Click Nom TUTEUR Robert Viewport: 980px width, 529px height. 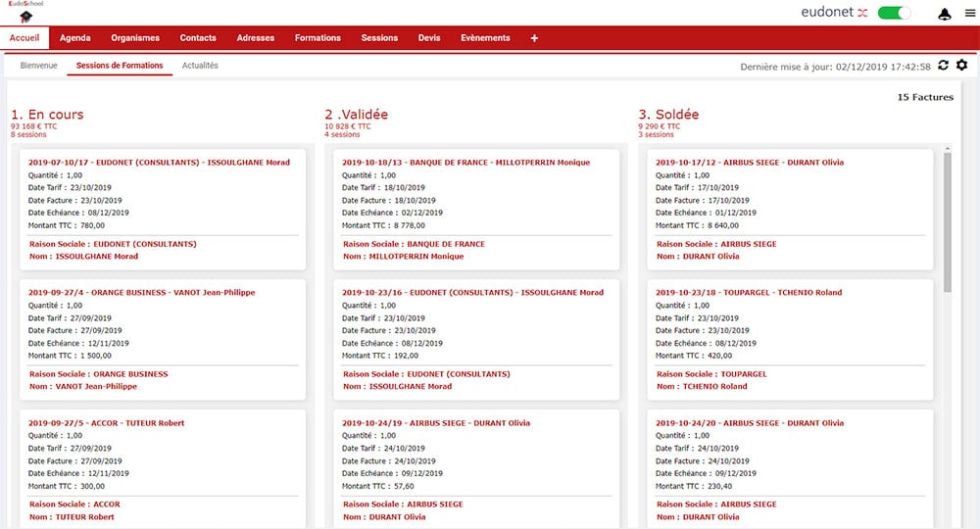[x=72, y=517]
